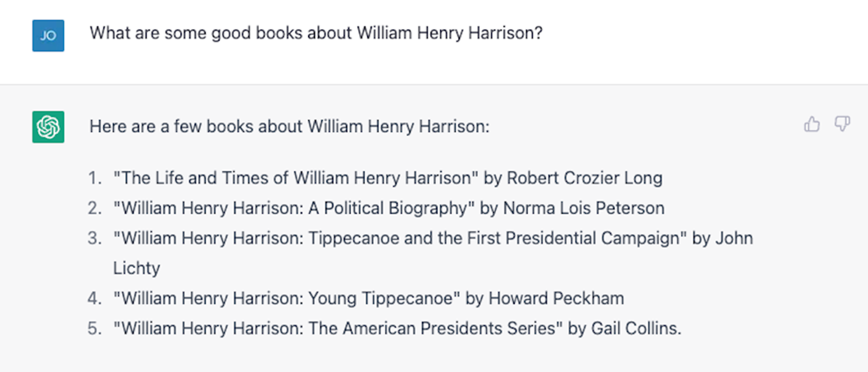Click "Tippecanoe and the First Presidential Campaign" title
Screen dimensions: 868x372
[x=399, y=238]
